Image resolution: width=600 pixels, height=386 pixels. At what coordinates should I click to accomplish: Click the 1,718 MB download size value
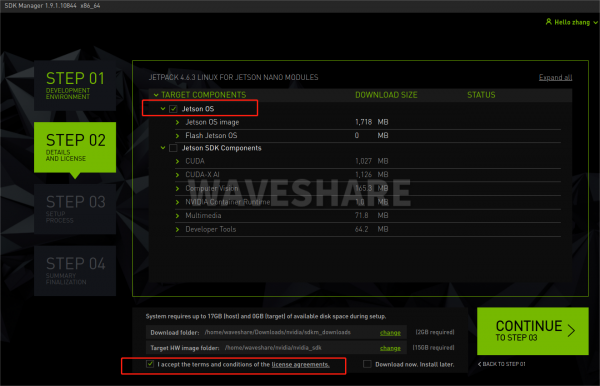(372, 122)
